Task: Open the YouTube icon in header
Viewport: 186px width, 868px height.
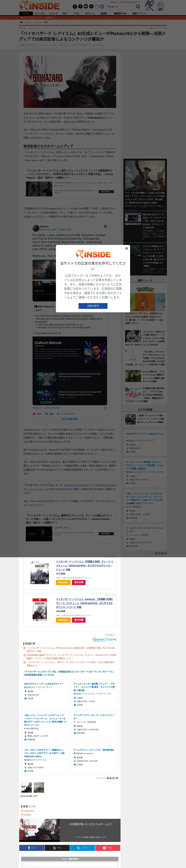Action: [86, 6]
